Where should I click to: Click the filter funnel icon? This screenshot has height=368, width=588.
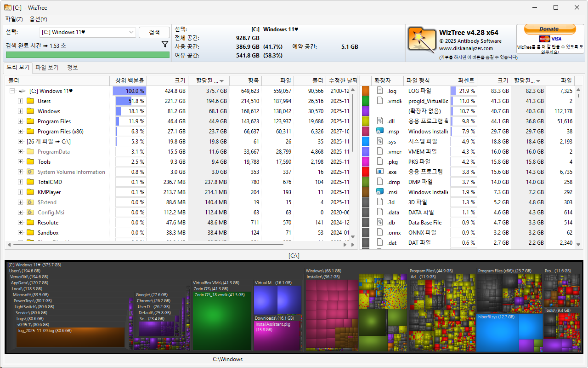(165, 45)
